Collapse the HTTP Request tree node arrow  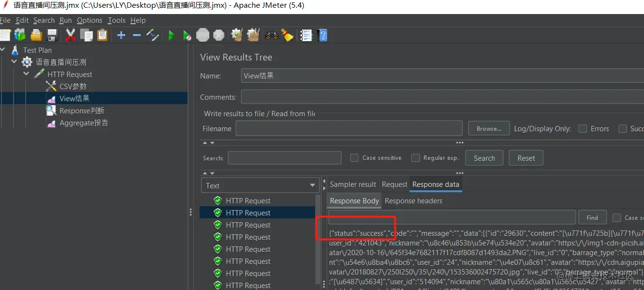pyautogui.click(x=26, y=74)
